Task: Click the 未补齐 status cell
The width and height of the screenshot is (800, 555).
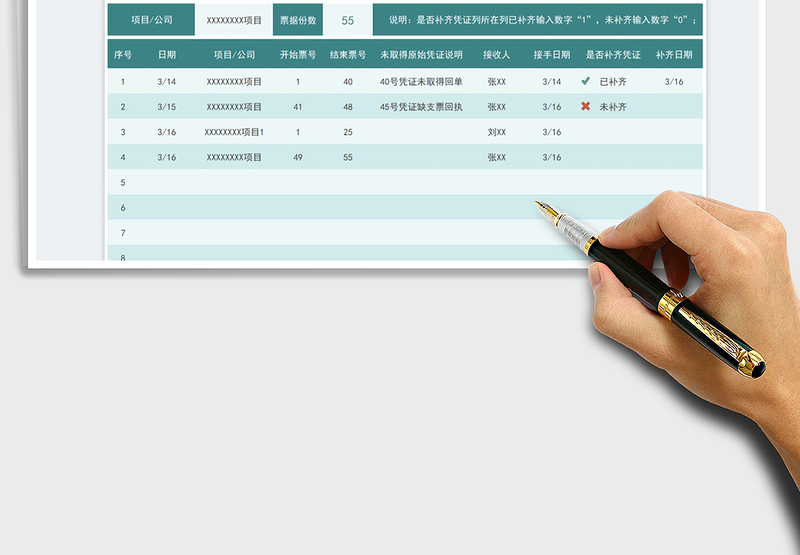Action: [x=613, y=107]
